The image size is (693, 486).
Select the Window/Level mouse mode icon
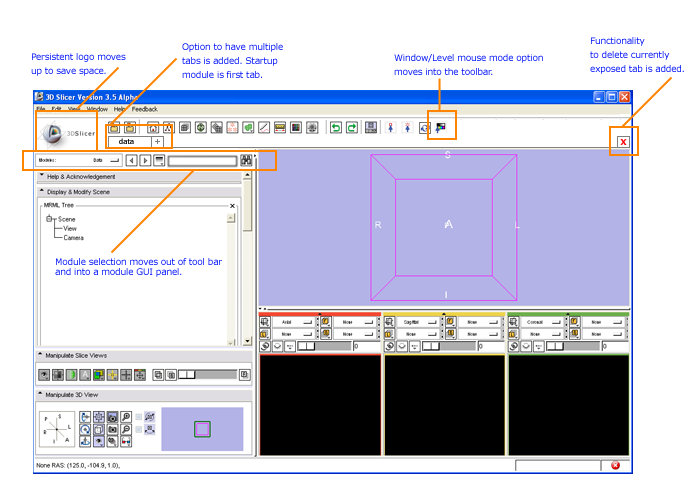[x=441, y=128]
